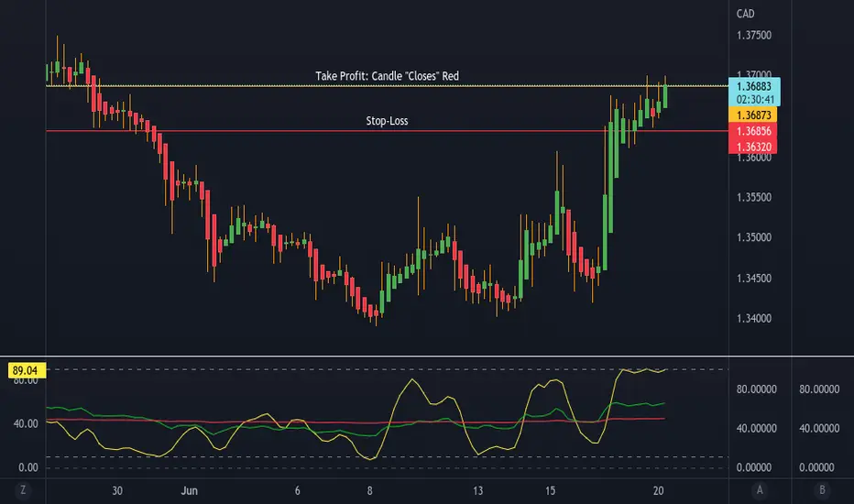Open the CAD currency label

point(745,14)
